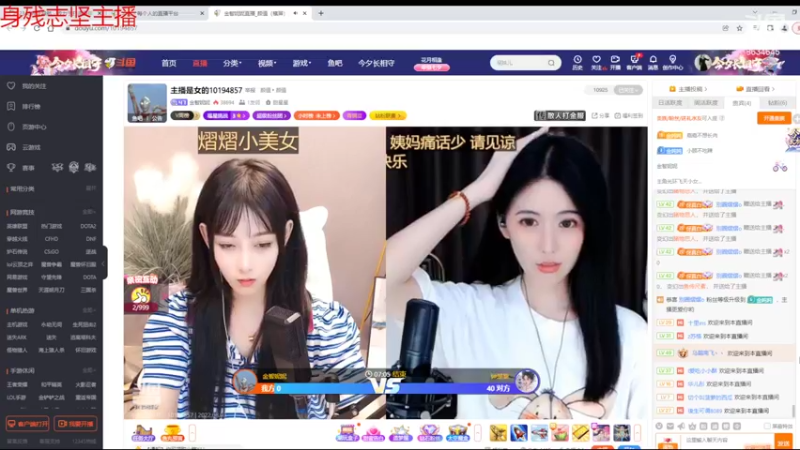800x450 pixels.
Task: Open 开播 camera icon in header
Action: [615, 60]
